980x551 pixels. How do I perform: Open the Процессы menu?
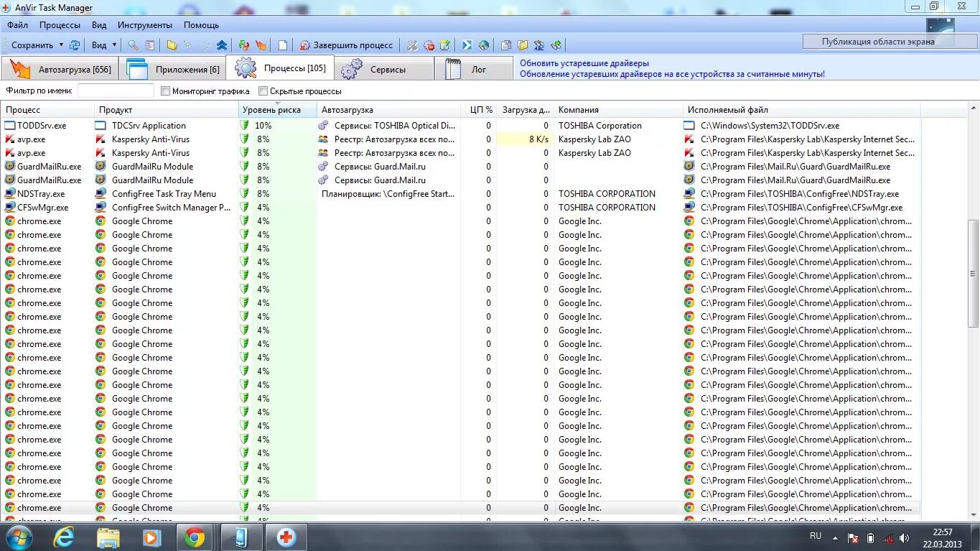[60, 24]
